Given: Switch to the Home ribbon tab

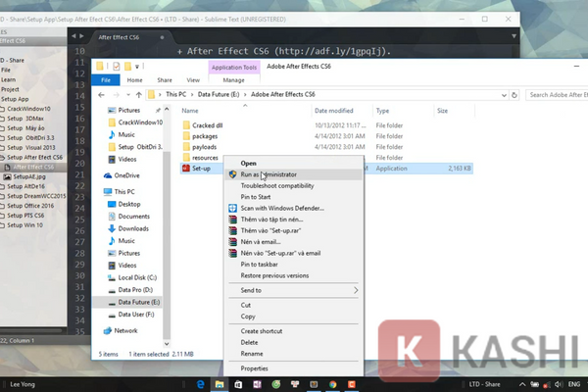Looking at the screenshot, I should click(134, 80).
